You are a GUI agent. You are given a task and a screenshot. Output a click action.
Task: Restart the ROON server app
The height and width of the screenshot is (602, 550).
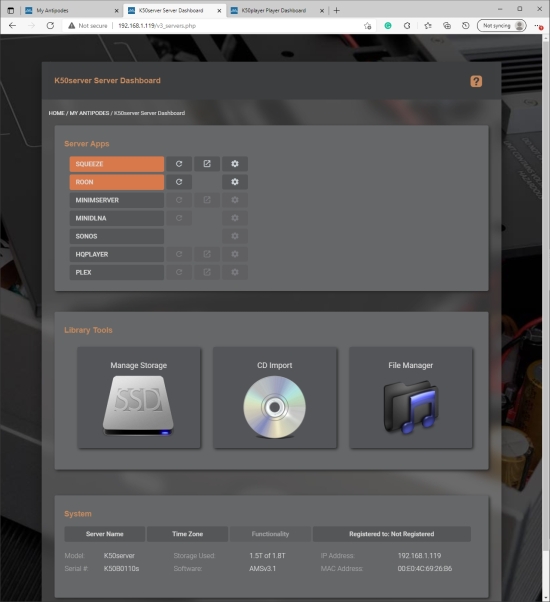(x=179, y=182)
